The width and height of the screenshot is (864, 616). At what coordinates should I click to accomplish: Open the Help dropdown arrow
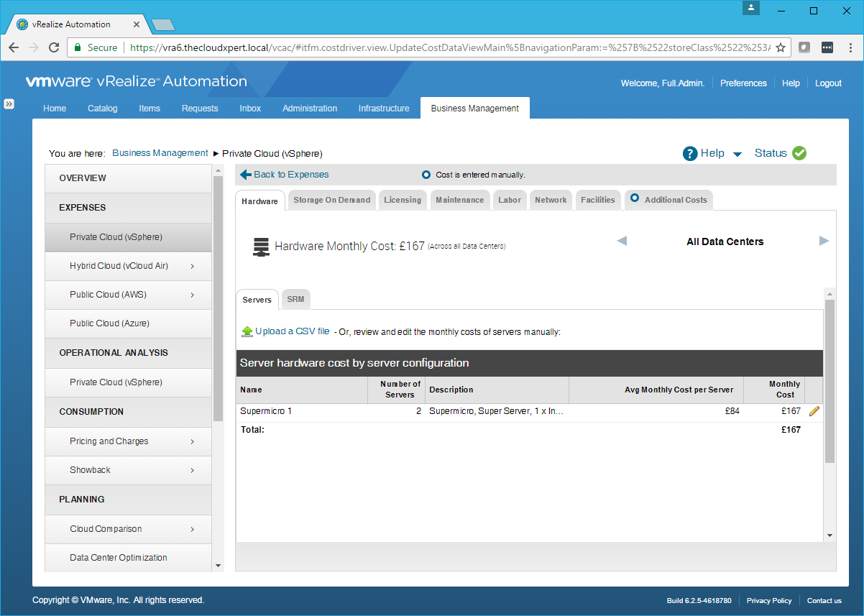coord(737,154)
